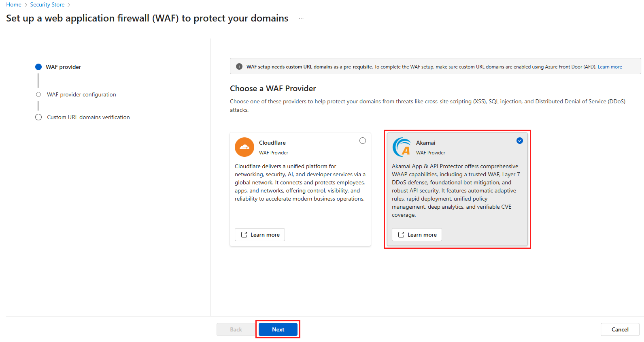644x342 pixels.
Task: Click the disabled Back button
Action: [x=236, y=329]
